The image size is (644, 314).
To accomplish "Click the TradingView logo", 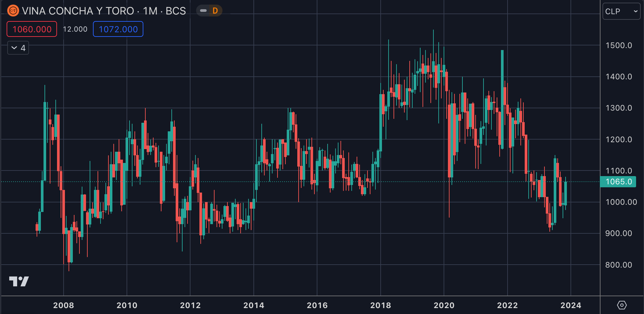I will [x=19, y=281].
